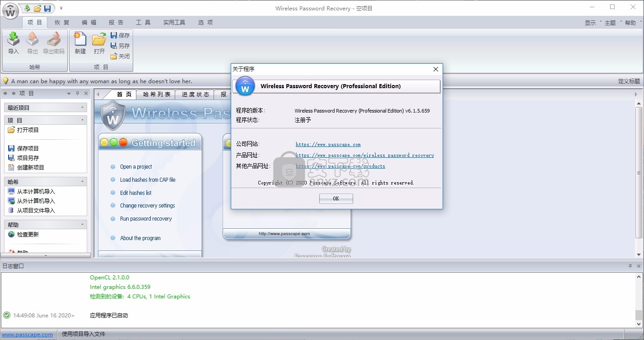Viewport: 644px width, 340px height.
Task: Switch to the 报告 ribbon tab
Action: click(x=116, y=22)
